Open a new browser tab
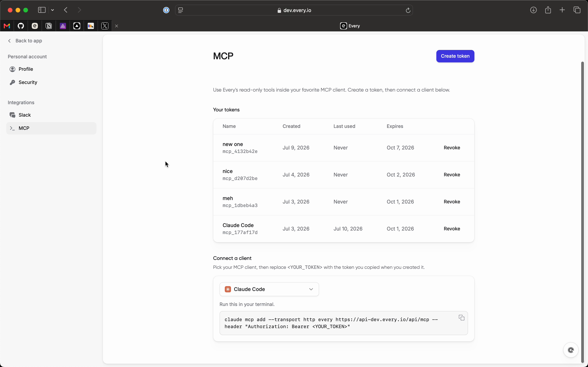Image resolution: width=588 pixels, height=367 pixels. coord(562,10)
